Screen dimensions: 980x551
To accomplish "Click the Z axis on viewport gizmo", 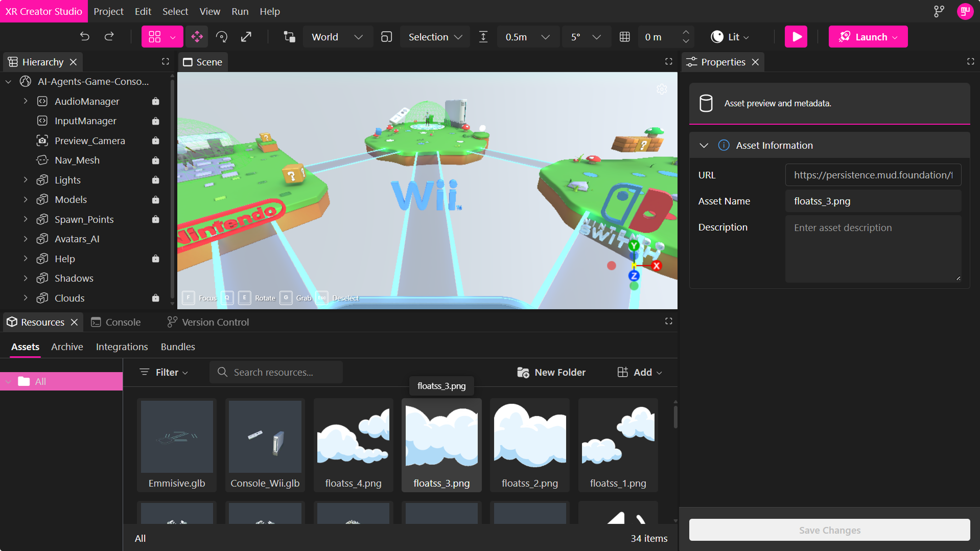I will 634,276.
